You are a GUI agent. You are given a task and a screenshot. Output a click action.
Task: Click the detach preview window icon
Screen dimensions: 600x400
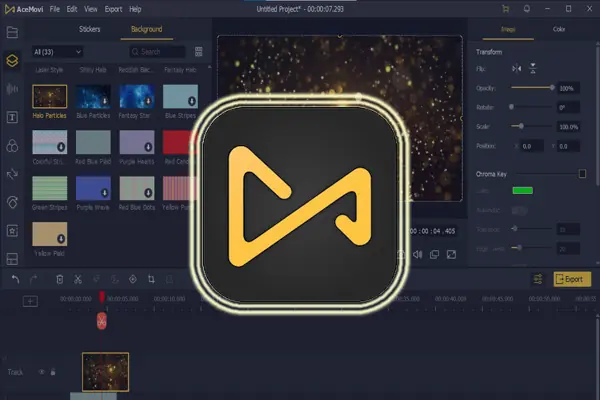point(434,255)
